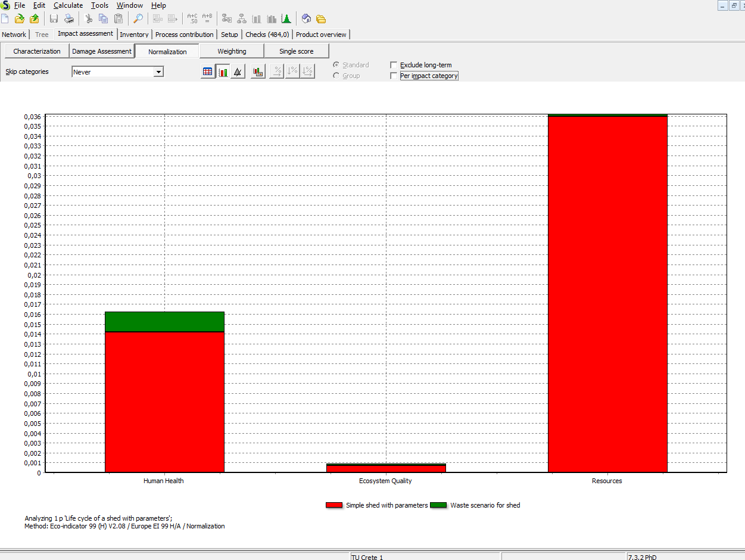Open the Tools menu

point(99,5)
